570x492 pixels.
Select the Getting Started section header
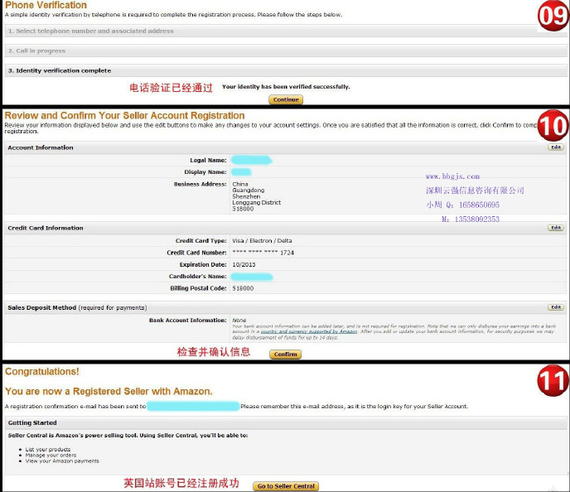click(285, 423)
